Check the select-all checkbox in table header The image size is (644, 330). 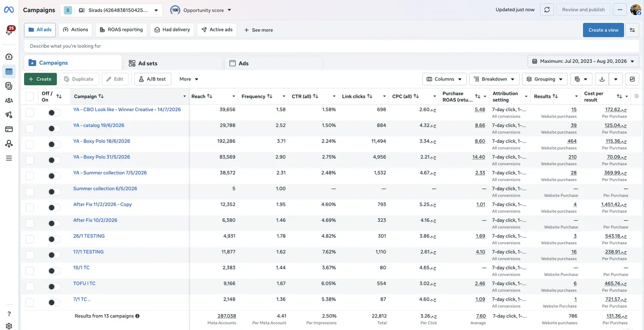pos(30,97)
